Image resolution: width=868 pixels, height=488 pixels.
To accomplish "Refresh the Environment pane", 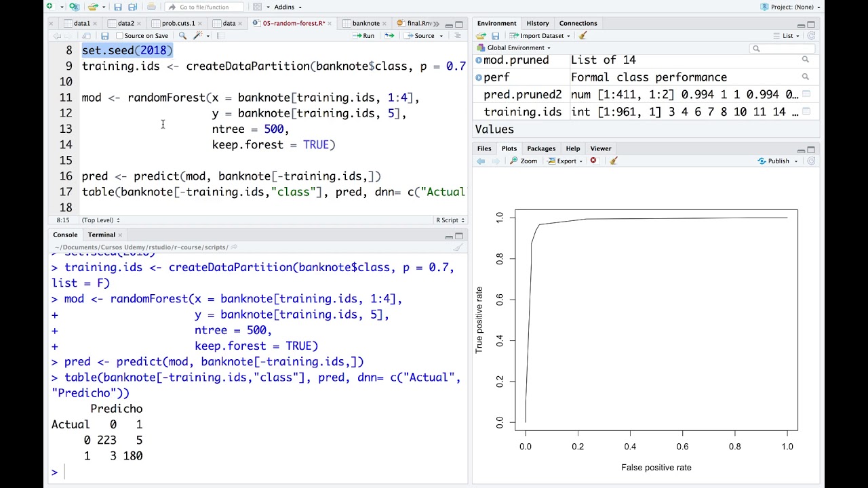I will pos(811,36).
